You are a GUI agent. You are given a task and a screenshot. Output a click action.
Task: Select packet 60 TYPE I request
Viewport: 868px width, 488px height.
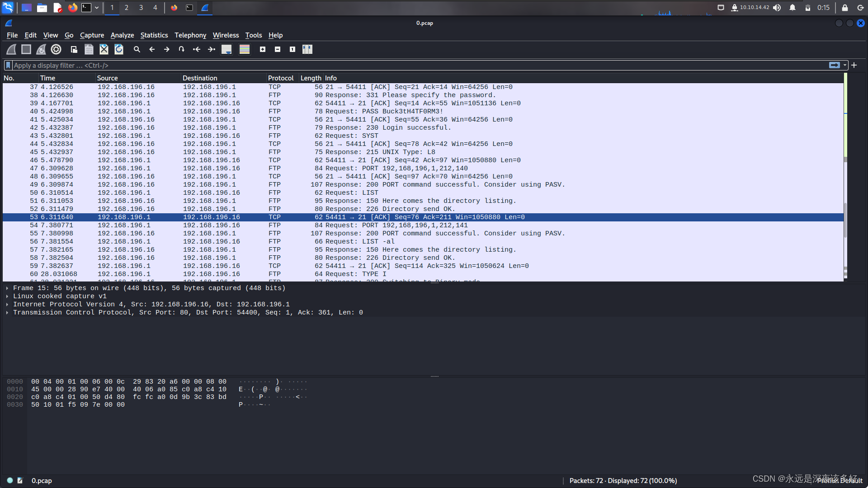(423, 274)
